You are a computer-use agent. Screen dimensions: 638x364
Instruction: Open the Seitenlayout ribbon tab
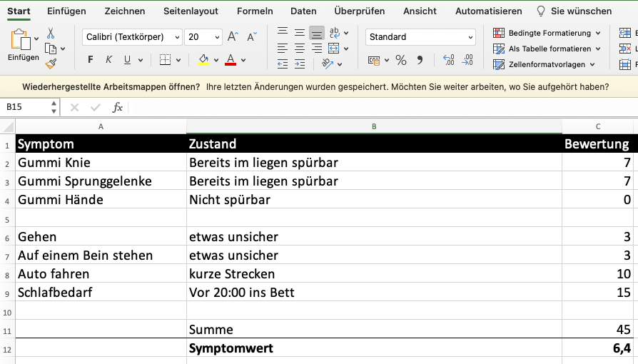191,11
